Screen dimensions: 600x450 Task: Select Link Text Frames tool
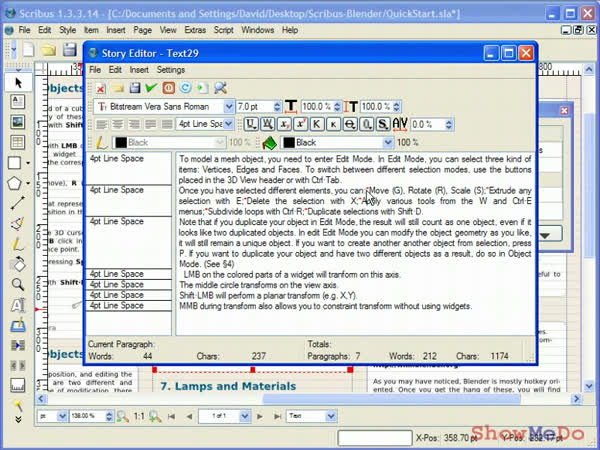coord(18,345)
